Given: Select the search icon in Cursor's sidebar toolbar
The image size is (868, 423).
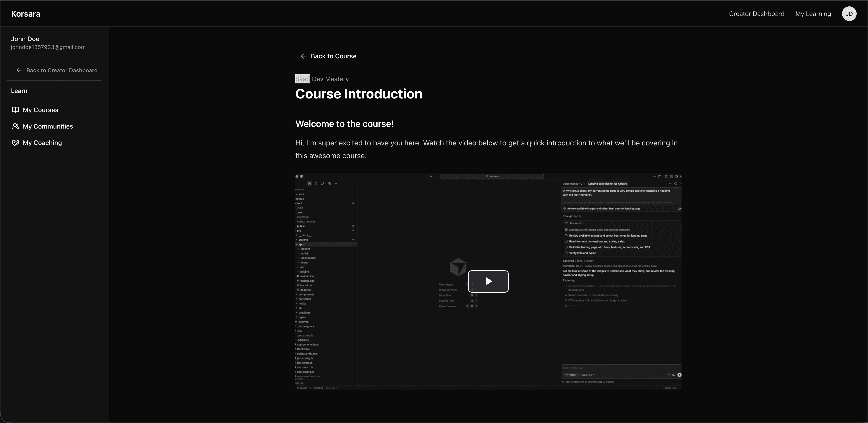Looking at the screenshot, I should 316,183.
